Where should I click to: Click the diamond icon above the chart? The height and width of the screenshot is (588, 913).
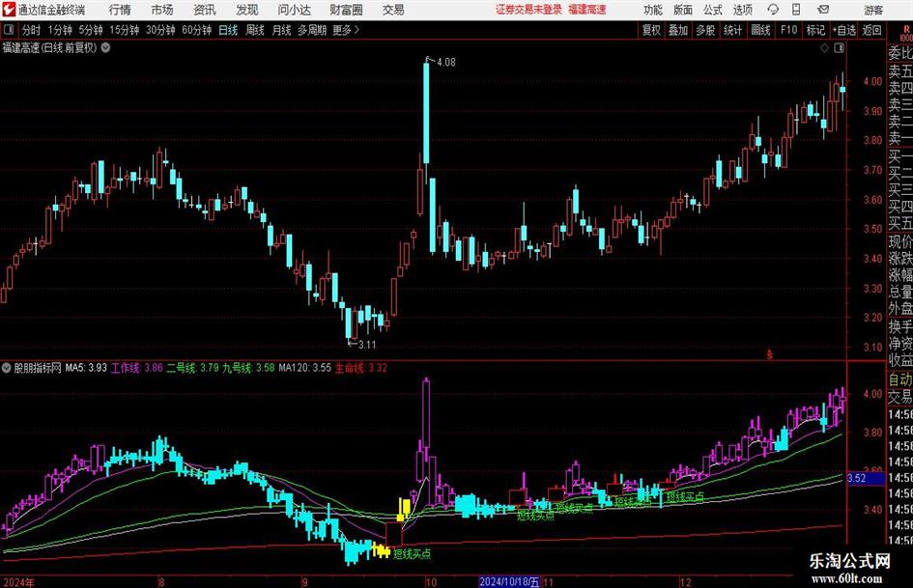[824, 47]
